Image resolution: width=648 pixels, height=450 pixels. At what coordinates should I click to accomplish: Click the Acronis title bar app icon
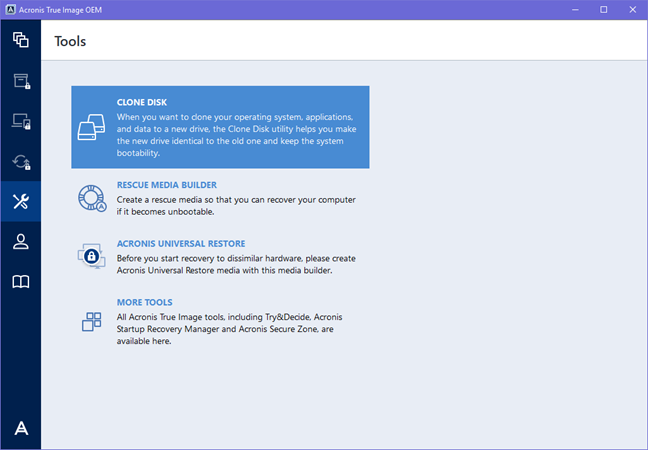coord(11,10)
